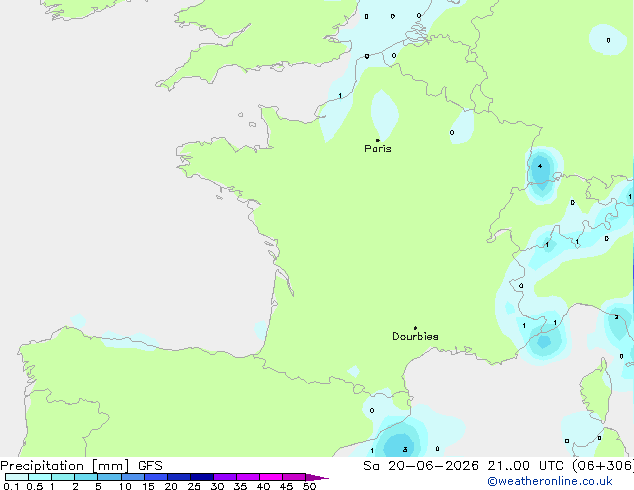Screen dimensions: 634x490
Task: Click the precipitation value 2 on the map
Action: (616, 317)
